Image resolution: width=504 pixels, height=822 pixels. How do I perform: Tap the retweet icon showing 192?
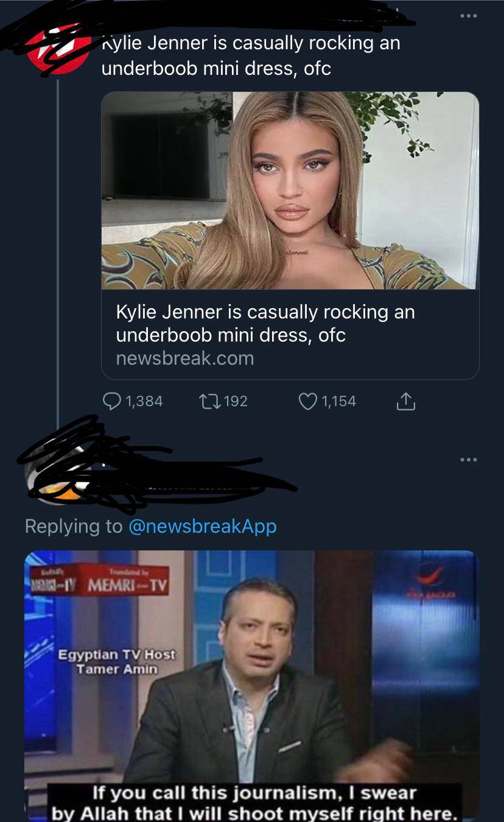pyautogui.click(x=207, y=401)
